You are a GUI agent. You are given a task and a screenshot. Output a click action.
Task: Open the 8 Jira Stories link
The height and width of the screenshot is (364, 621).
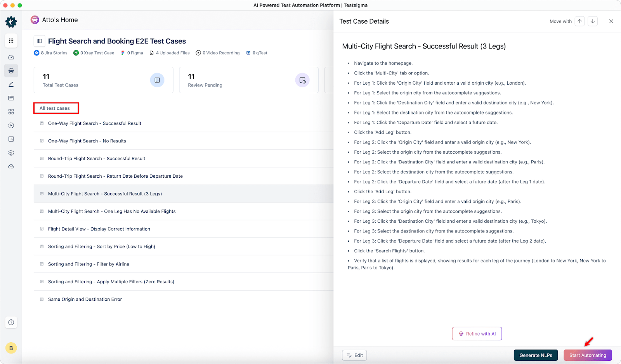click(x=51, y=53)
